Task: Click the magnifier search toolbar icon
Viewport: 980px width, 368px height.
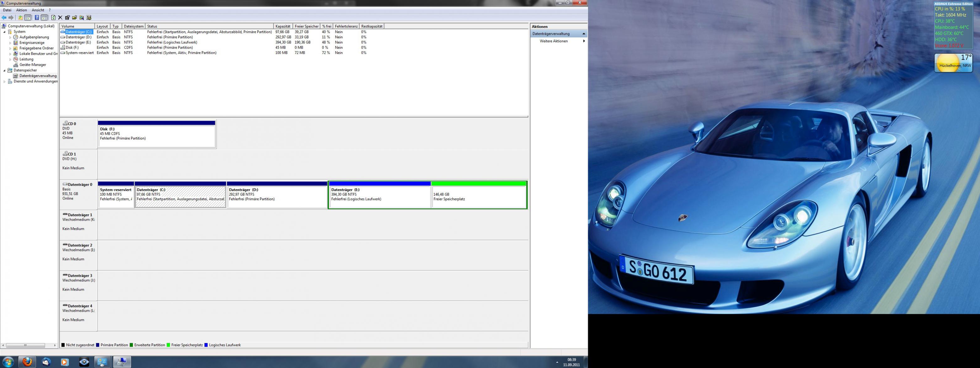Action: point(82,18)
